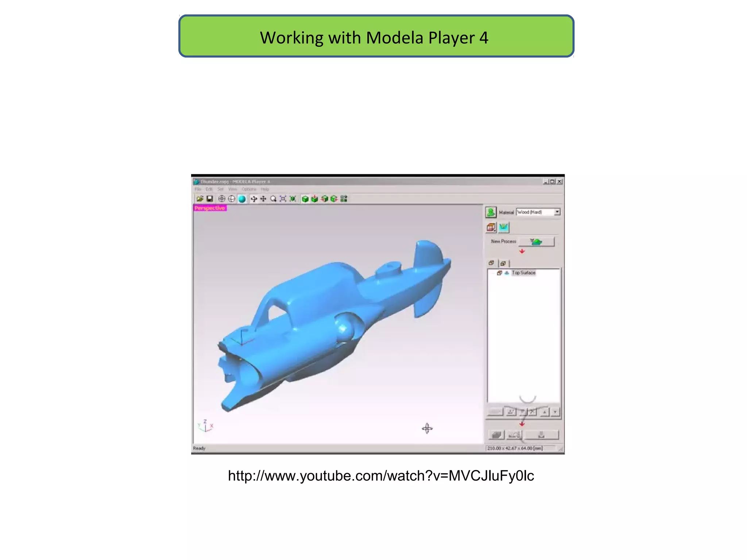Viewport: 747px width, 560px height.
Task: Open the Help menu
Action: coord(265,189)
